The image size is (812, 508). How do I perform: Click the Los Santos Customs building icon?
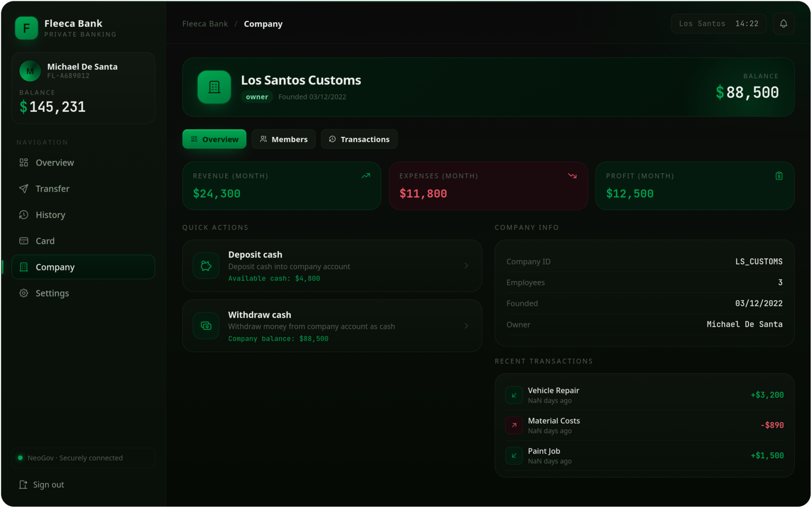(x=214, y=87)
